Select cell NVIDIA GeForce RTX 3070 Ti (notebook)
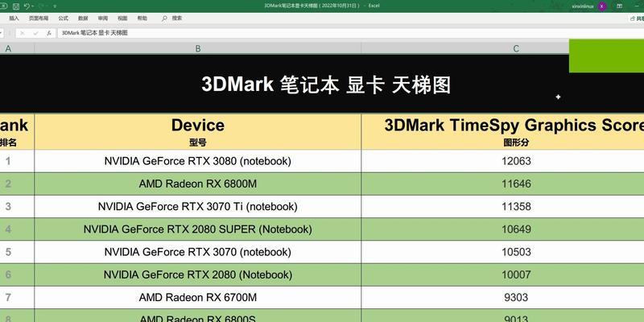 pyautogui.click(x=197, y=206)
